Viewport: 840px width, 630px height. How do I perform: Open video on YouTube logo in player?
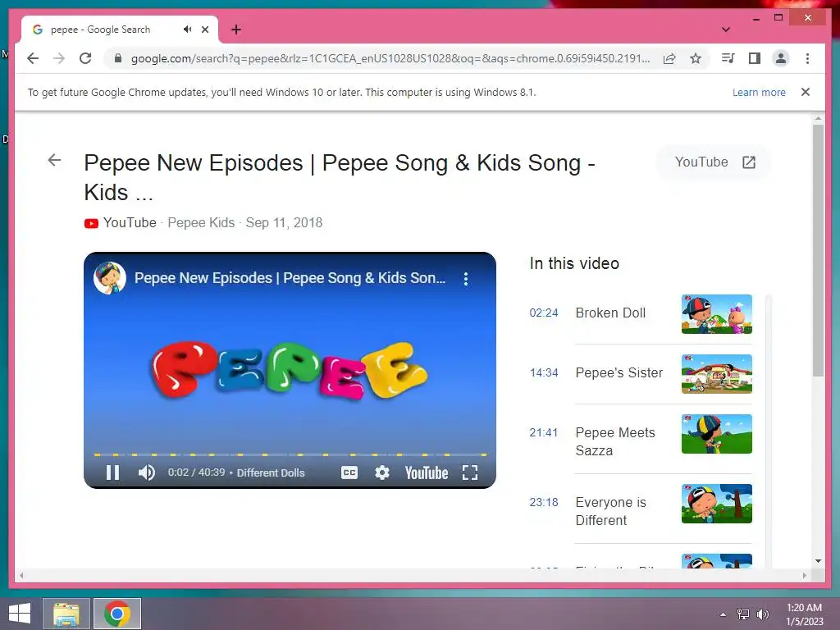[427, 473]
